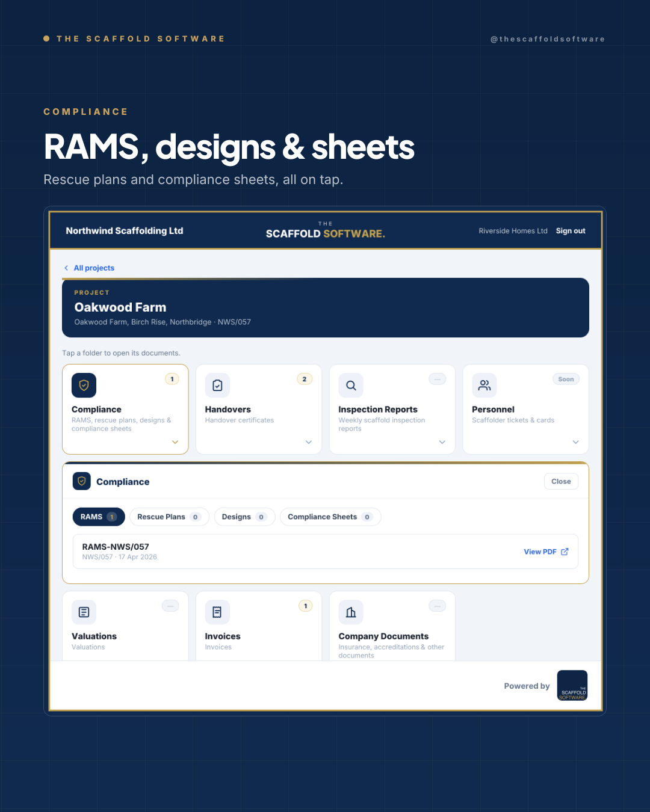Screen dimensions: 650x812
Task: Click the Personnel people icon
Action: tap(484, 386)
